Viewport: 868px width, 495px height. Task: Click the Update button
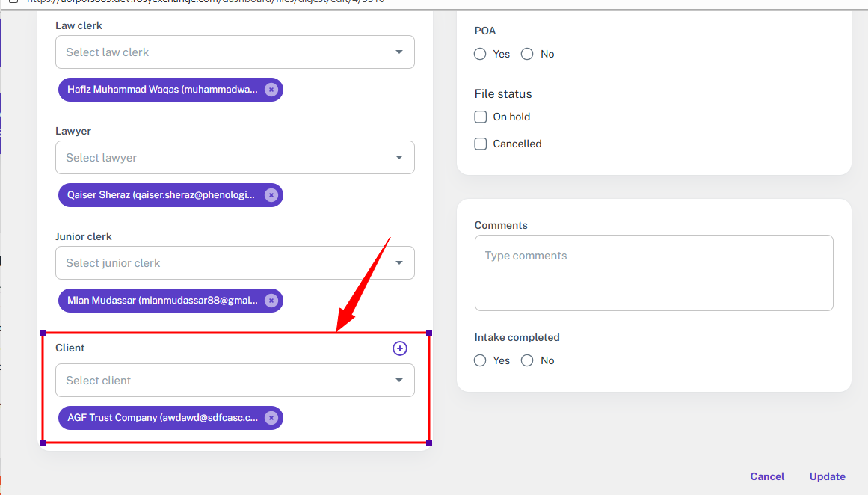point(827,476)
